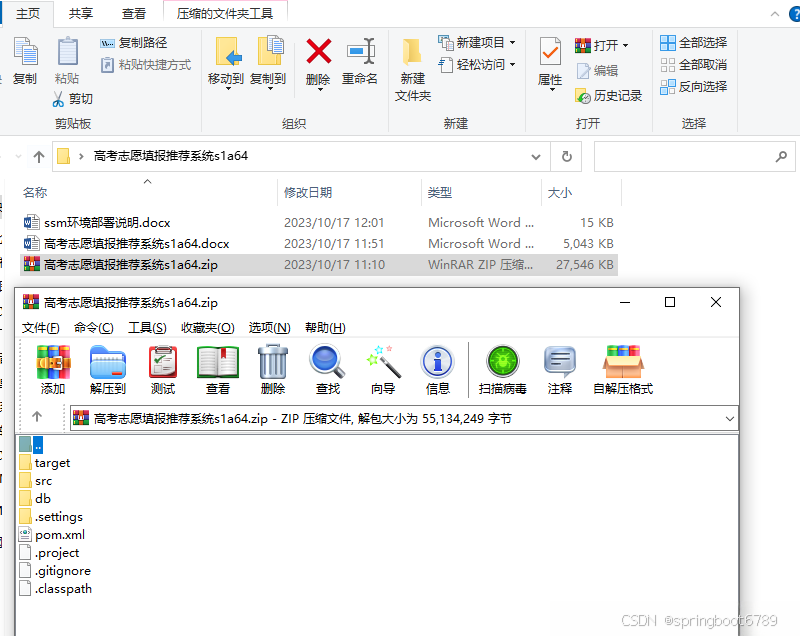Viewport: 800px width, 636px height.
Task: Go up one level in WinRAR
Action: tap(37, 417)
